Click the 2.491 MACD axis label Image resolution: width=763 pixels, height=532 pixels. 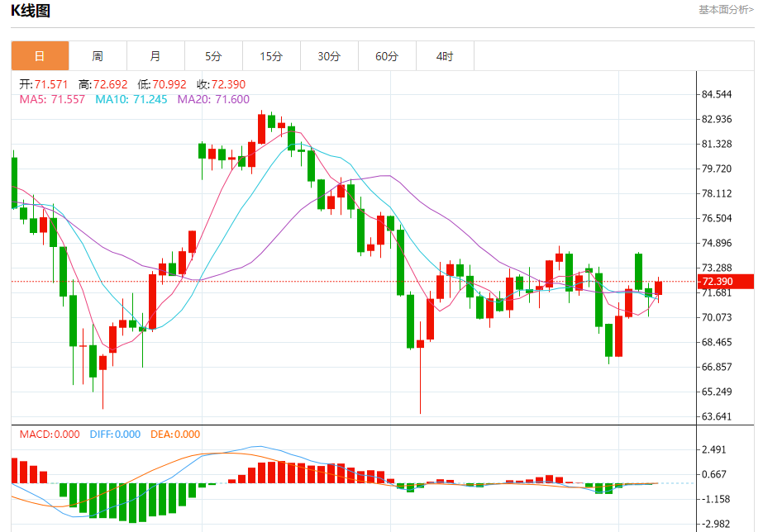coord(714,450)
